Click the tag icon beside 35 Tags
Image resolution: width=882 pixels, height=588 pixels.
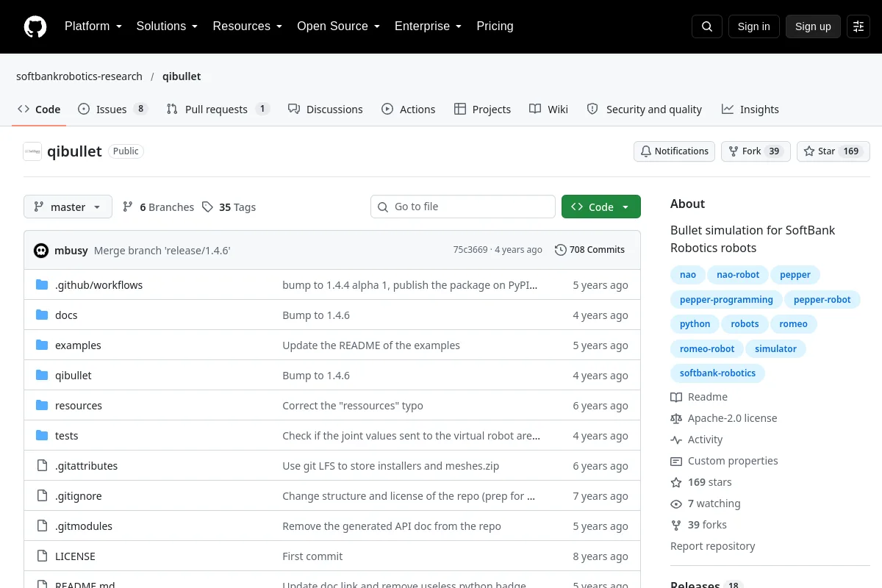coord(207,207)
